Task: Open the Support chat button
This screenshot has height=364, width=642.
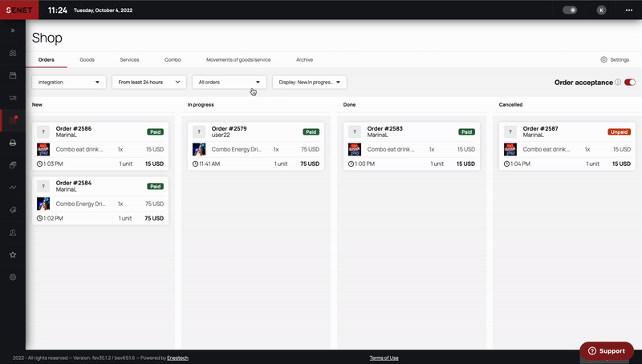Action: pyautogui.click(x=607, y=351)
